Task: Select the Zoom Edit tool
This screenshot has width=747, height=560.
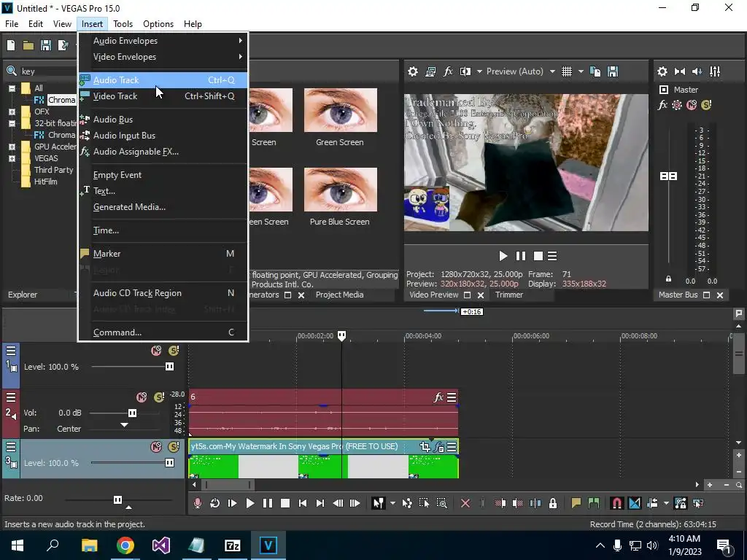Action: click(x=441, y=503)
